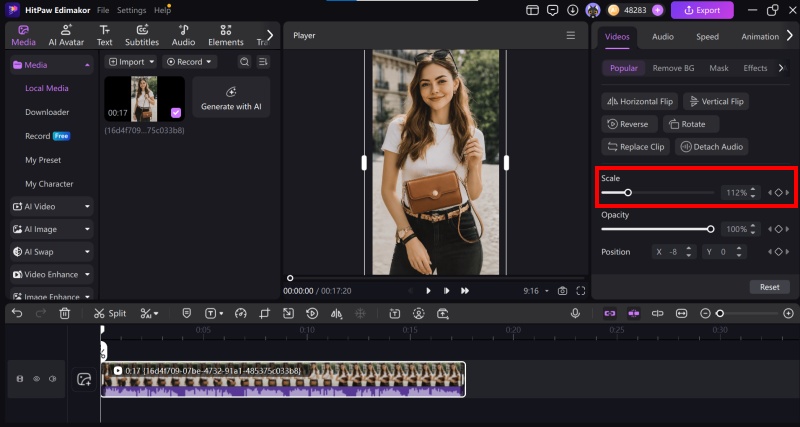Add a Position keyframe diamond
The height and width of the screenshot is (427, 800).
tap(779, 252)
